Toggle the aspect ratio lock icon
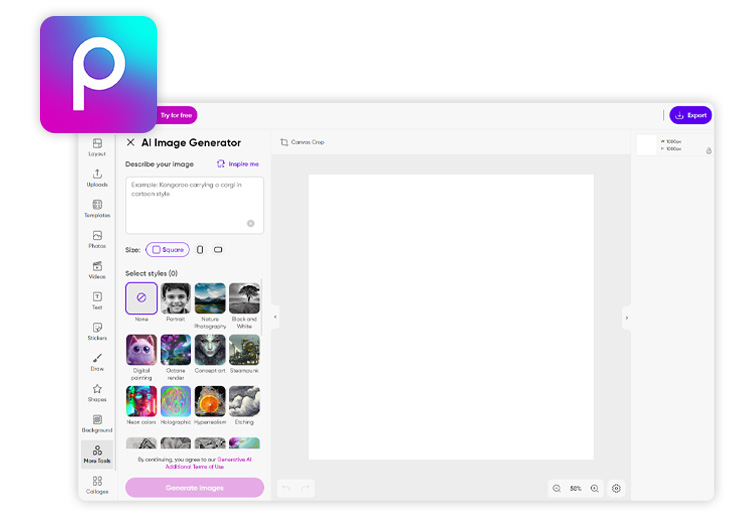The height and width of the screenshot is (514, 750). pos(708,151)
